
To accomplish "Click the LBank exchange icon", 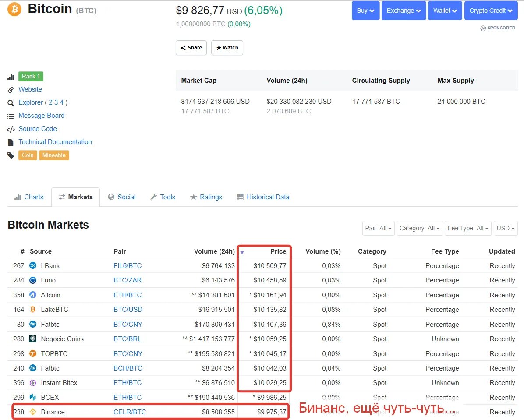I will point(33,266).
